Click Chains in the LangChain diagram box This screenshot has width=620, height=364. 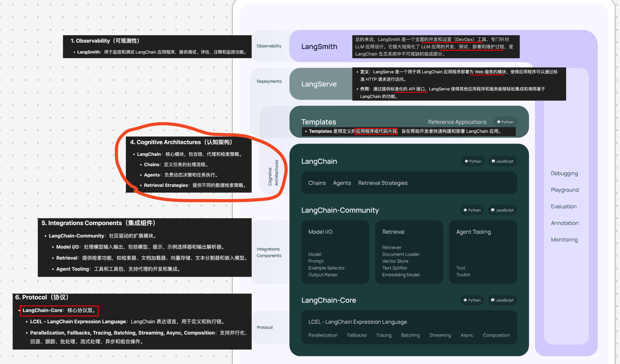(317, 183)
